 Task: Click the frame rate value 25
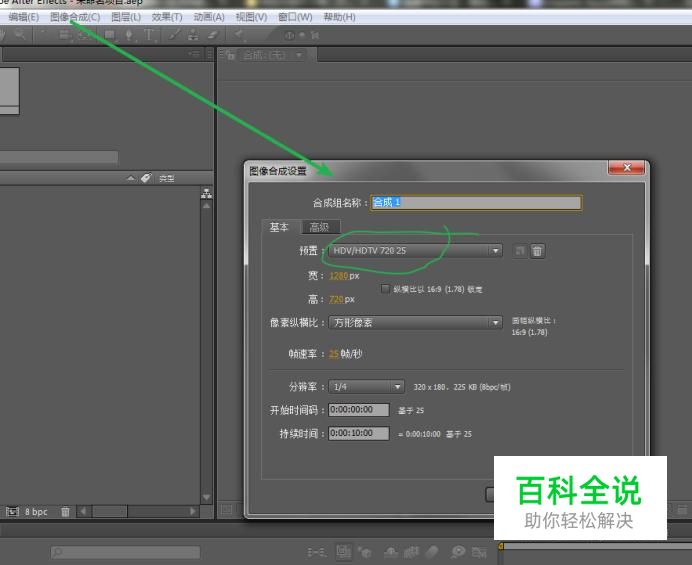[334, 354]
